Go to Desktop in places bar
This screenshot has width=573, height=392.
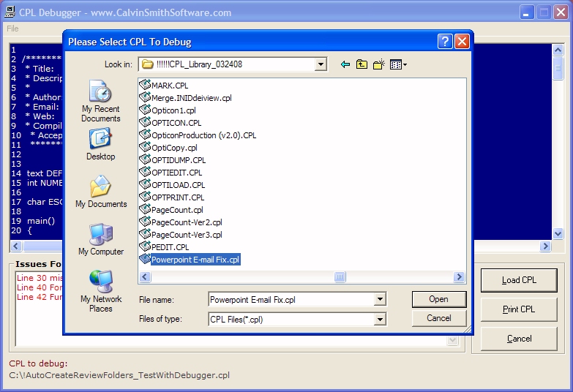100,144
